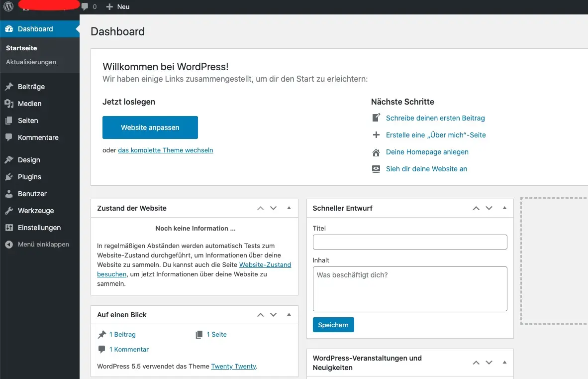Click the Plugins plug icon in sidebar

coord(9,177)
